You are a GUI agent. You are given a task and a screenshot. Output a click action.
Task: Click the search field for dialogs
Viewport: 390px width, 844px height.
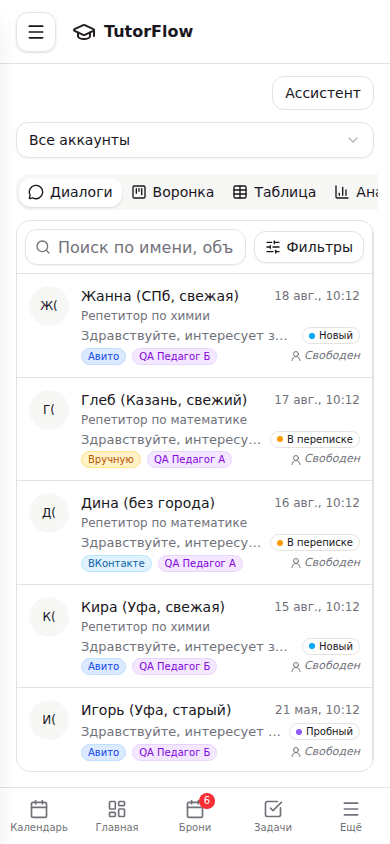coord(136,247)
